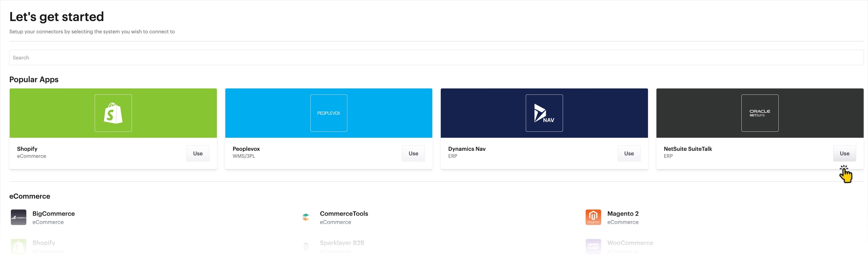Click the Oracle NetSuite logo tile
This screenshot has width=868, height=261.
[759, 113]
